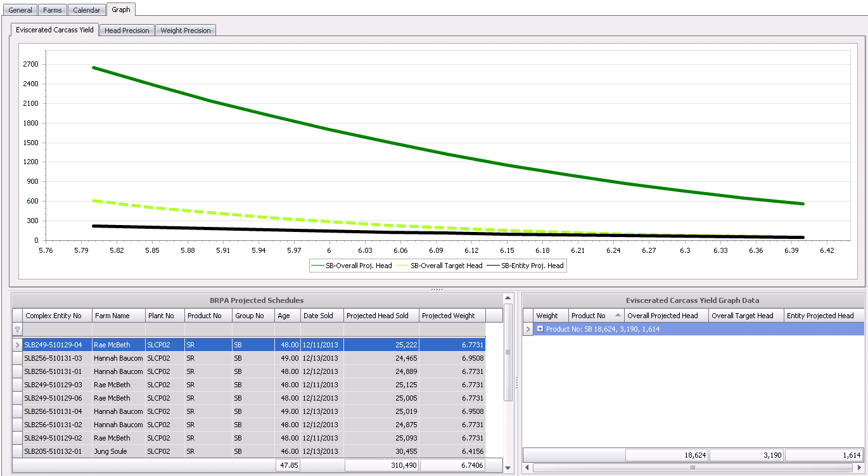
Task: Select row SLB256-510131-02
Action: click(x=254, y=425)
